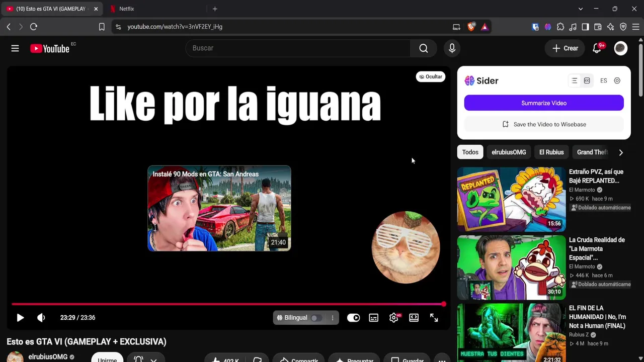This screenshot has height=362, width=644.
Task: Click the search magnifier button
Action: coord(424,48)
